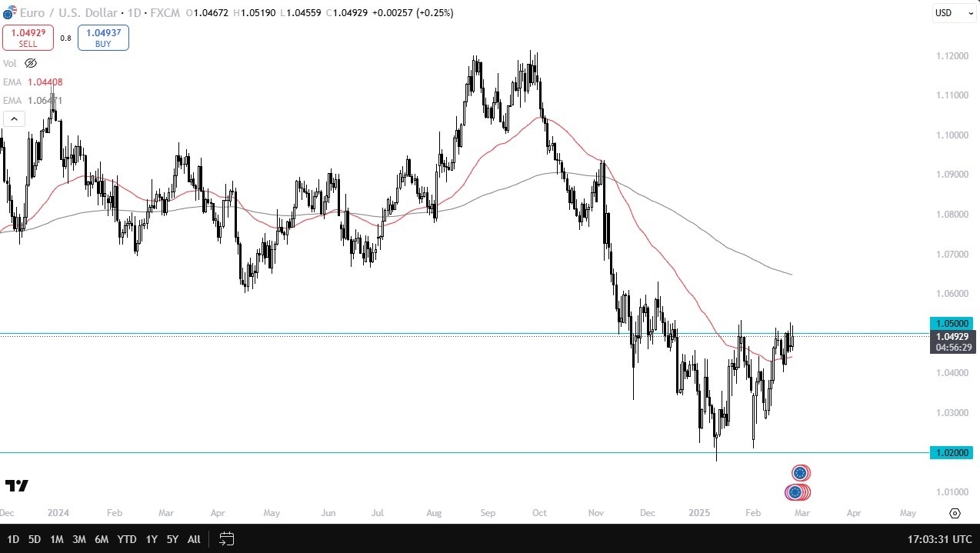
Task: Click the upper economic event marker
Action: pyautogui.click(x=800, y=472)
